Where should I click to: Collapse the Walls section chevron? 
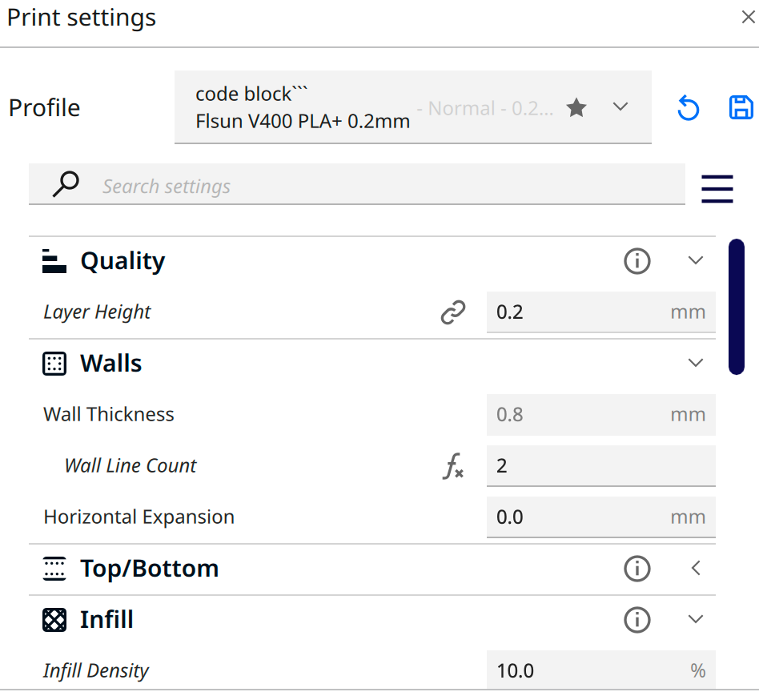tap(696, 364)
